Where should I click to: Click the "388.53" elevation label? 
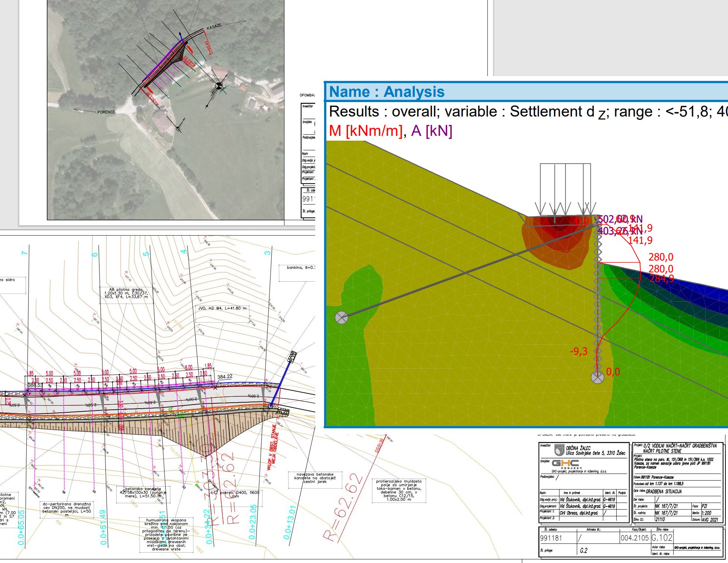(36, 385)
